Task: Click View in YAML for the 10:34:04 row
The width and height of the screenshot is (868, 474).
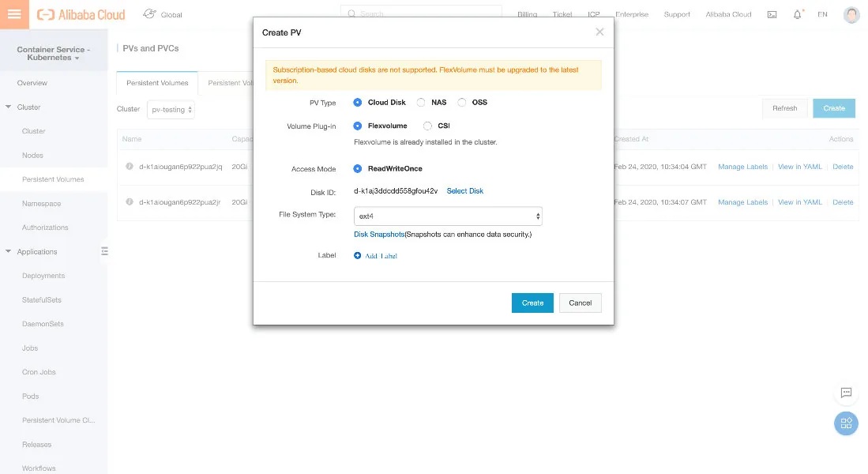Action: [800, 167]
